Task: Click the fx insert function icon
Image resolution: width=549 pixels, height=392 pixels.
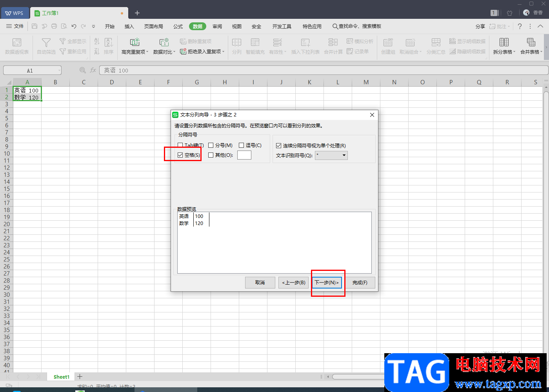Action: click(x=93, y=70)
